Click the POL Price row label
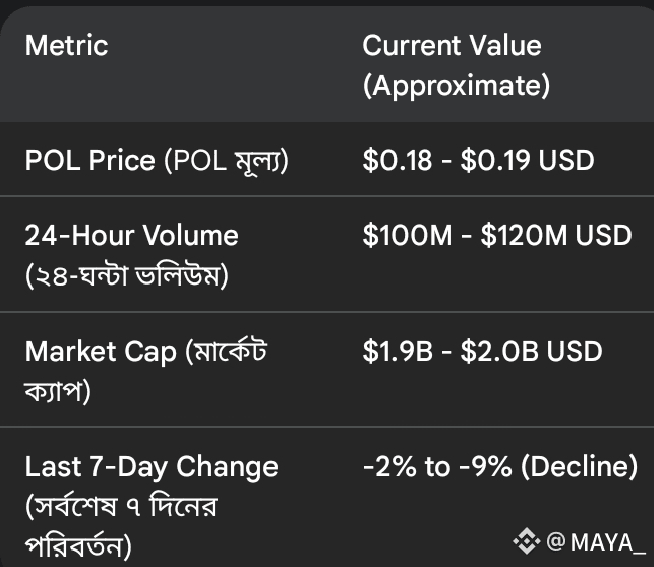The image size is (654, 567). click(x=90, y=160)
